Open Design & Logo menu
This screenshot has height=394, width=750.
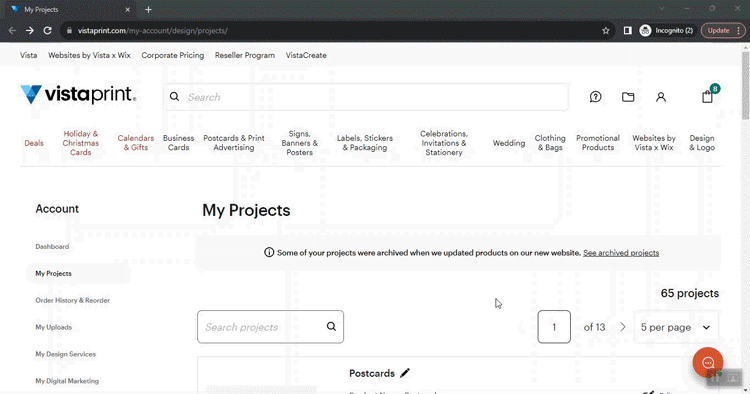pyautogui.click(x=702, y=143)
